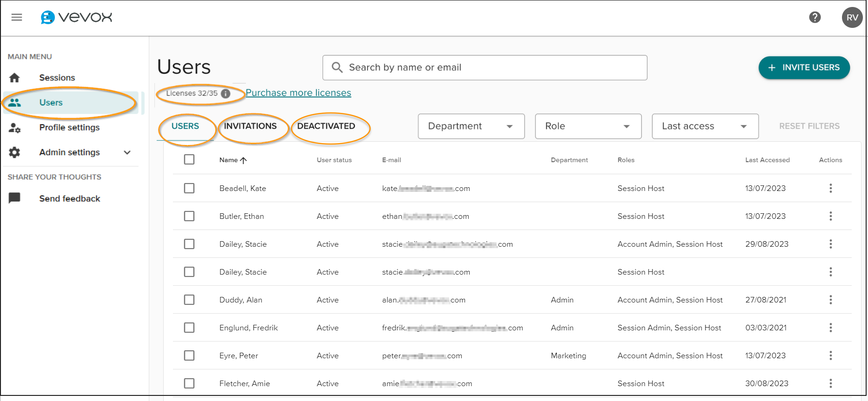Toggle the select-all header checkbox

tap(189, 159)
